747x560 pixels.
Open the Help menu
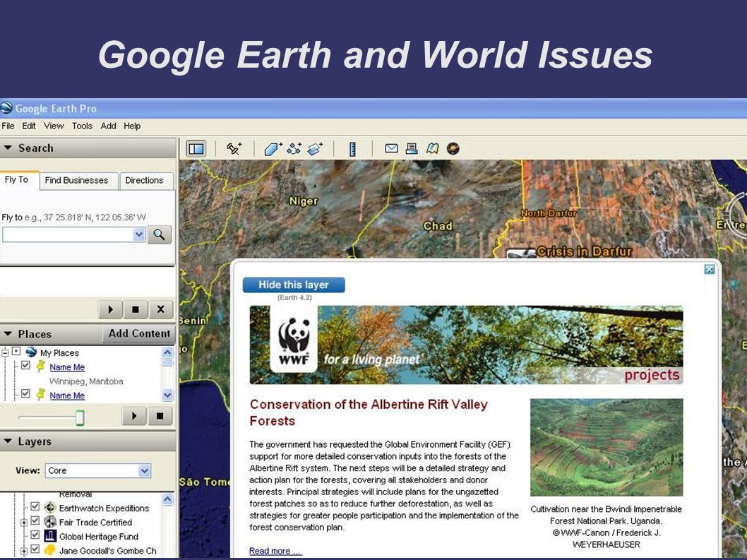132,126
